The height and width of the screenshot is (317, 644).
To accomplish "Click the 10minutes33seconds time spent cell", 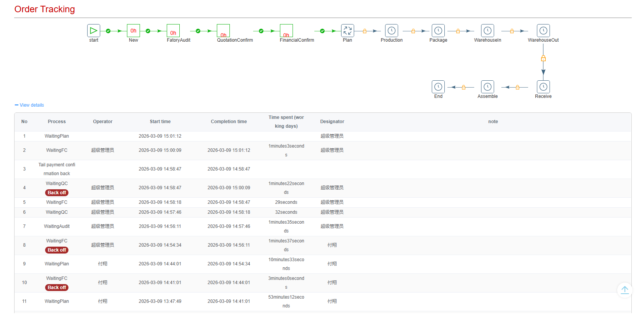I will coord(286,264).
